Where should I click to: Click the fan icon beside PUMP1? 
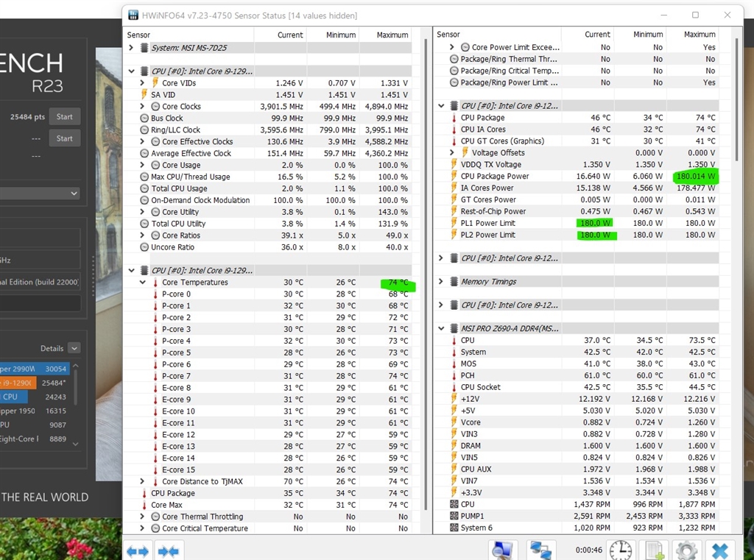coord(454,516)
